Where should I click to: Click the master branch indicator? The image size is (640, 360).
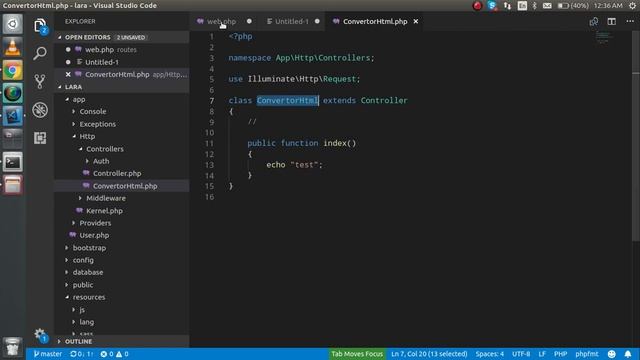pos(47,354)
